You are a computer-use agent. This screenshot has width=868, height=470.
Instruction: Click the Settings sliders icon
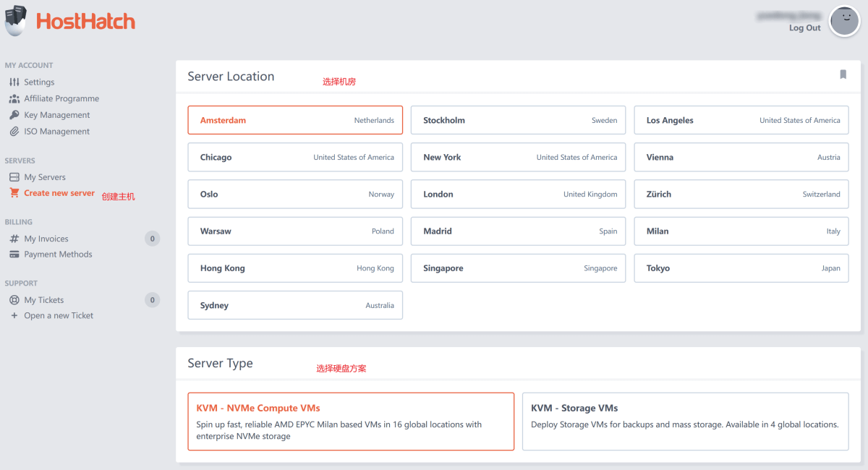point(14,82)
